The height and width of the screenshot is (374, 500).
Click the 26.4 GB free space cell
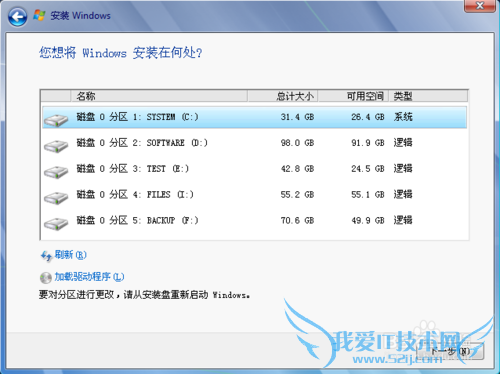pos(368,117)
